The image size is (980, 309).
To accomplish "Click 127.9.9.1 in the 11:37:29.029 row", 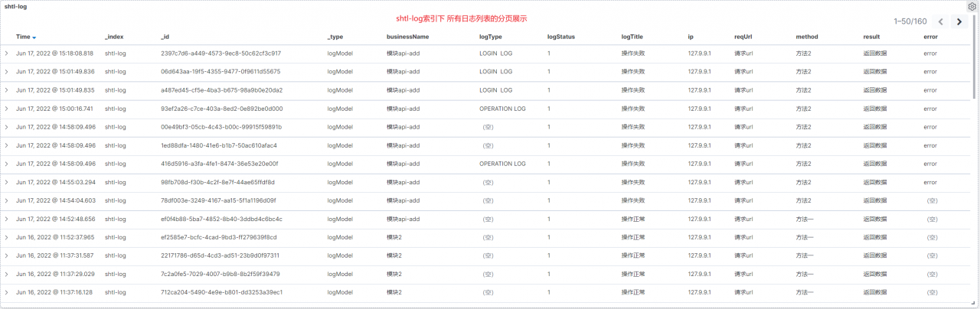I will pos(700,274).
